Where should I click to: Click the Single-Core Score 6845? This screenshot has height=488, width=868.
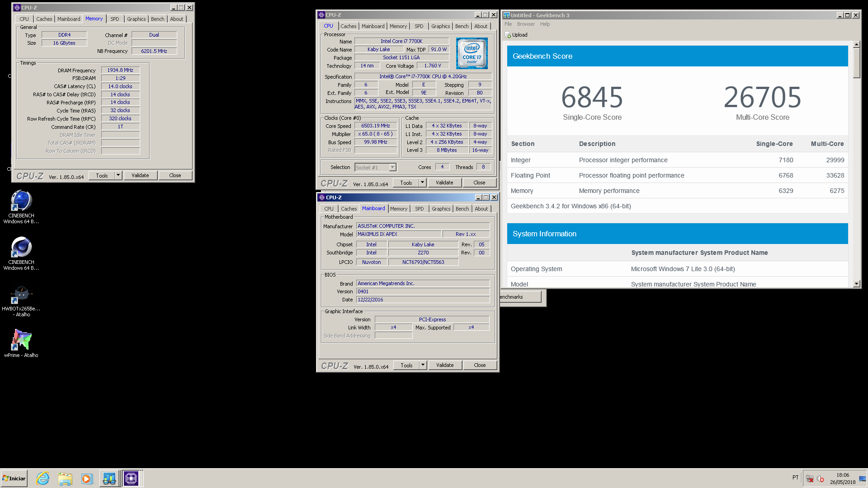[x=592, y=97]
